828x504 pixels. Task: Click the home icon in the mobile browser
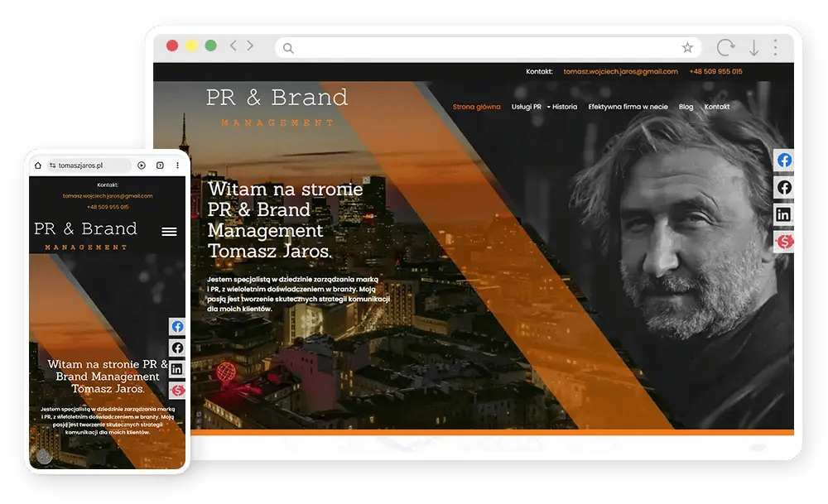tap(38, 166)
